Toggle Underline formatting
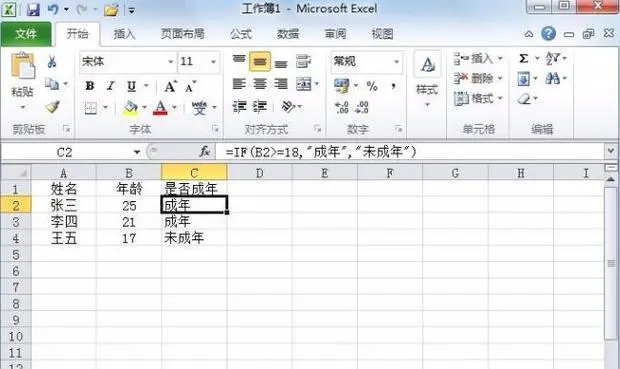 pos(131,86)
